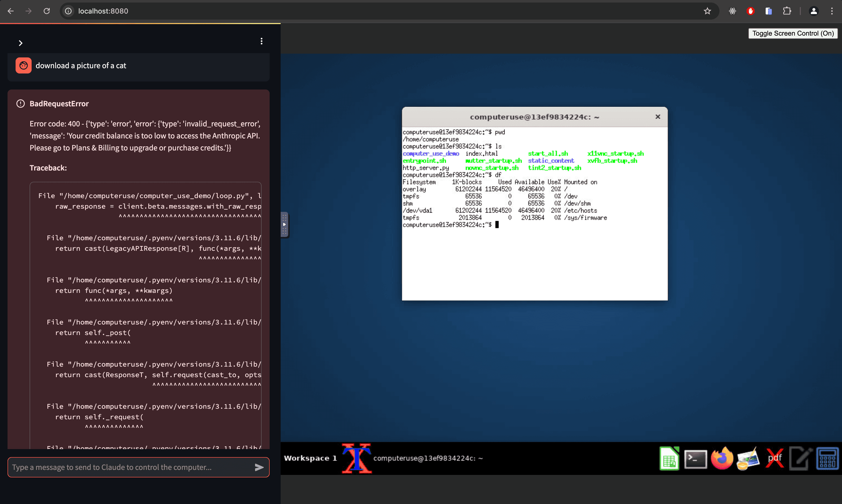This screenshot has height=504, width=842.
Task: Open Chrome's three-dot menu
Action: click(832, 11)
